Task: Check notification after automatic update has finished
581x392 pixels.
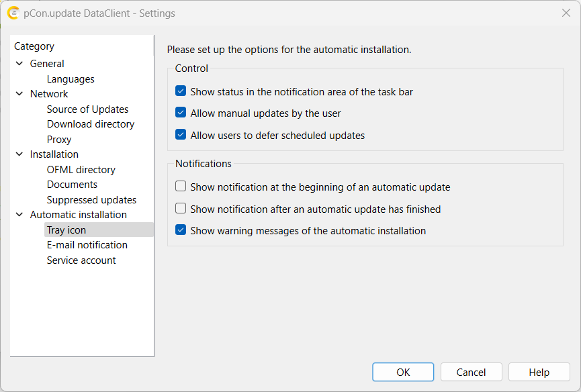Action: click(181, 208)
